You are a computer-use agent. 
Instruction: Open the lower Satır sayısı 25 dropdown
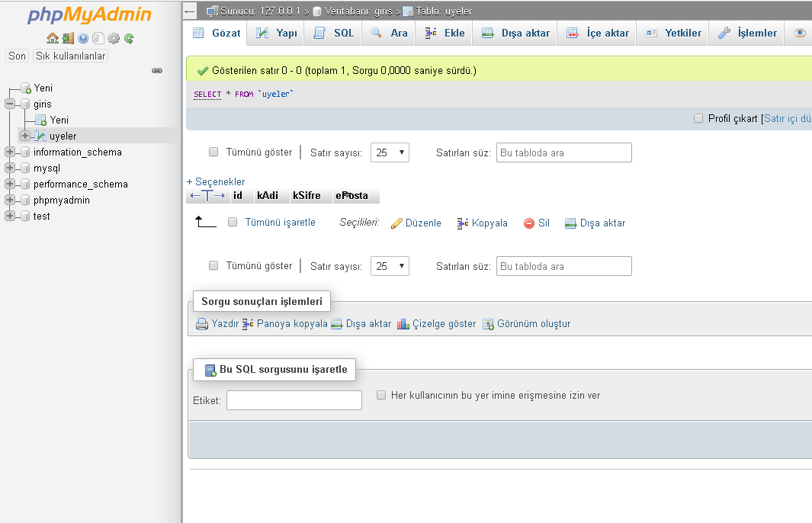[390, 266]
